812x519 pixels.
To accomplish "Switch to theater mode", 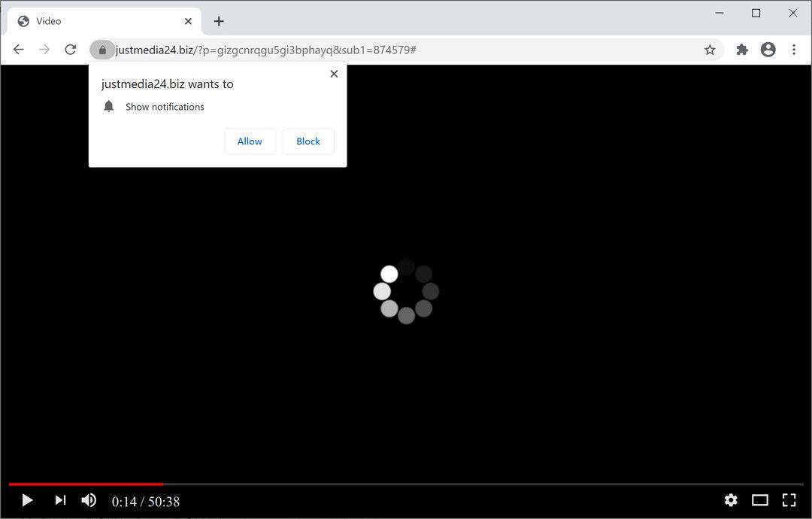I will (759, 500).
